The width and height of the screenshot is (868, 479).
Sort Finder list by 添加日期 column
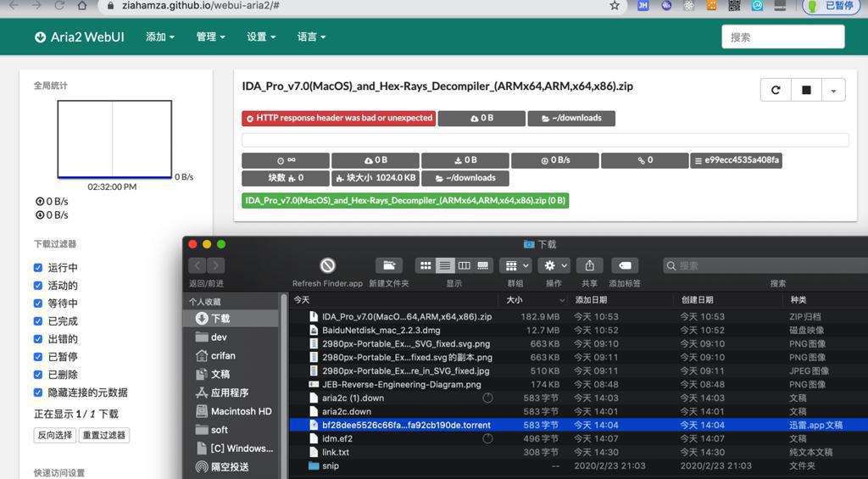point(623,299)
